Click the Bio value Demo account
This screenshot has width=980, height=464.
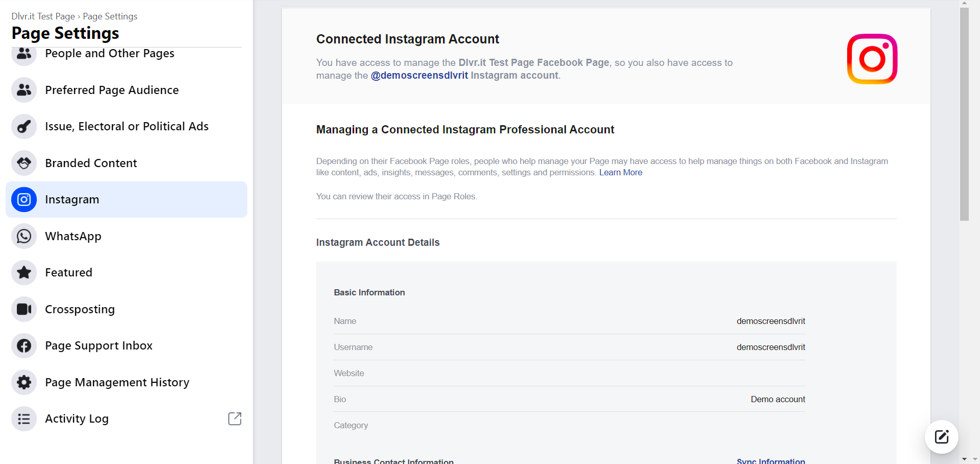click(x=778, y=399)
